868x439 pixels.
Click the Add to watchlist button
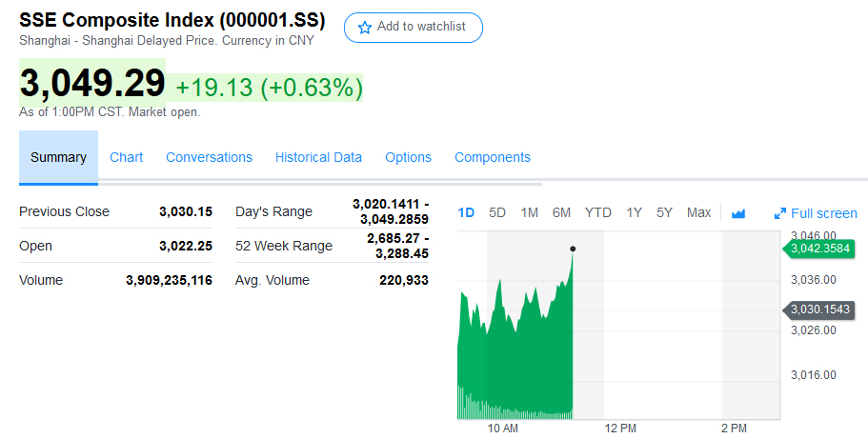pos(414,28)
